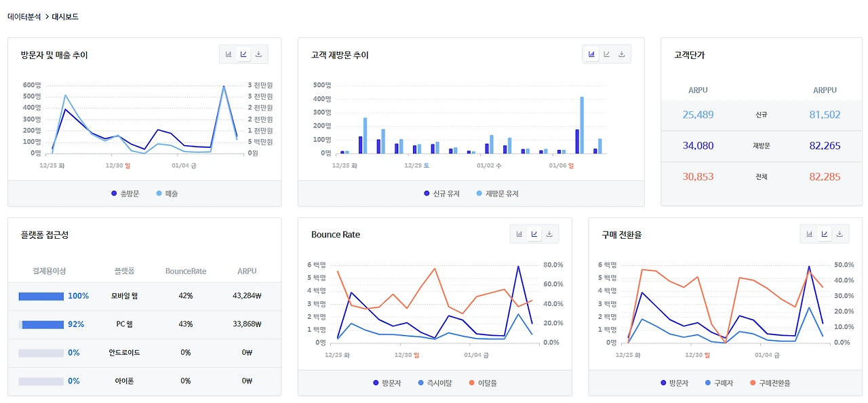The image size is (868, 403).
Task: Switch 고객 재방문 추이 to line chart
Action: tap(606, 54)
